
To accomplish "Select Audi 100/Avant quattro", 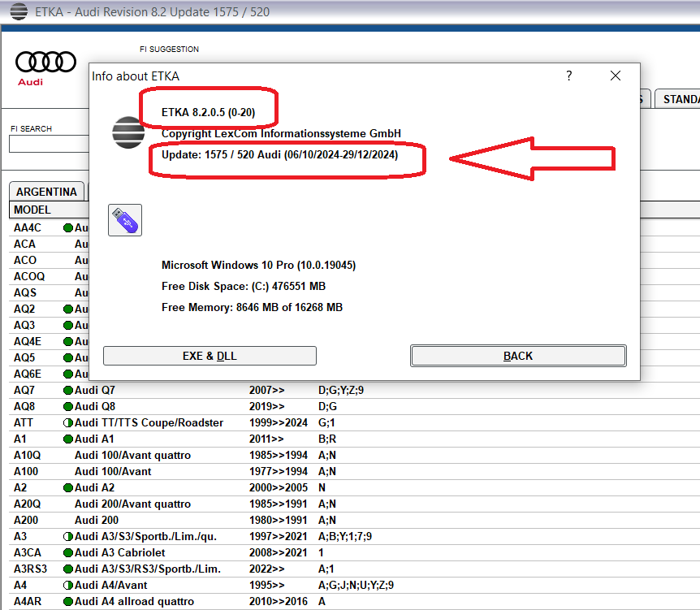I will 132,455.
